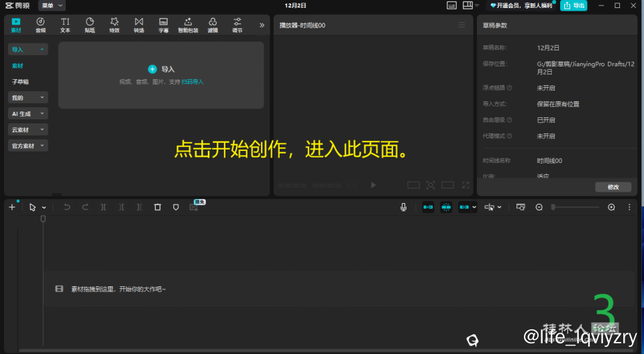Select 子草稿 in the left sidebar

20,82
